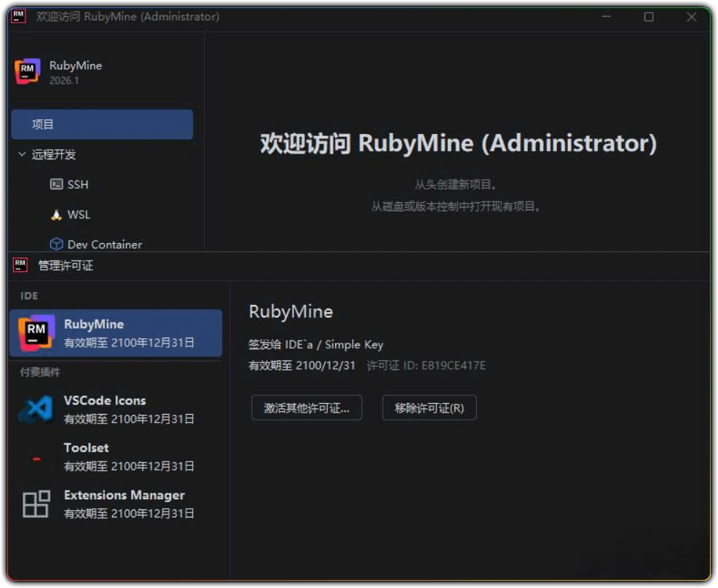This screenshot has width=718, height=588.
Task: Select the 签发给 IDE`a license details line
Action: (315, 344)
